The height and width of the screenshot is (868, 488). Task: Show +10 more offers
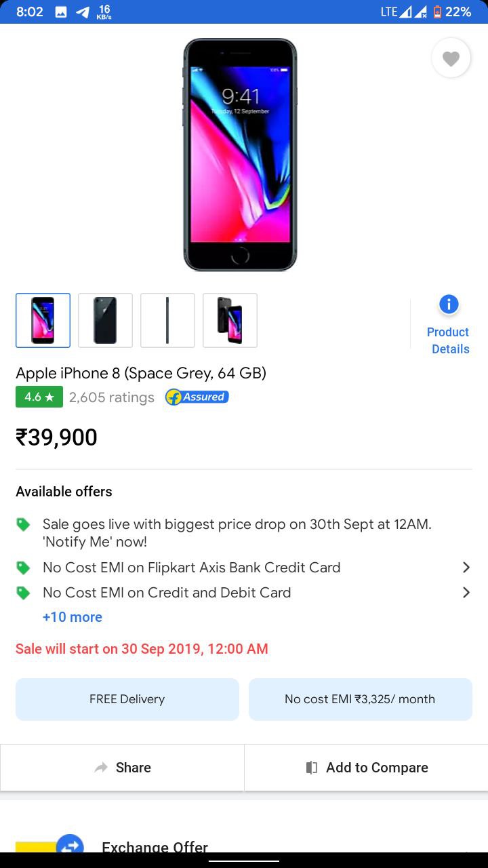click(x=73, y=617)
